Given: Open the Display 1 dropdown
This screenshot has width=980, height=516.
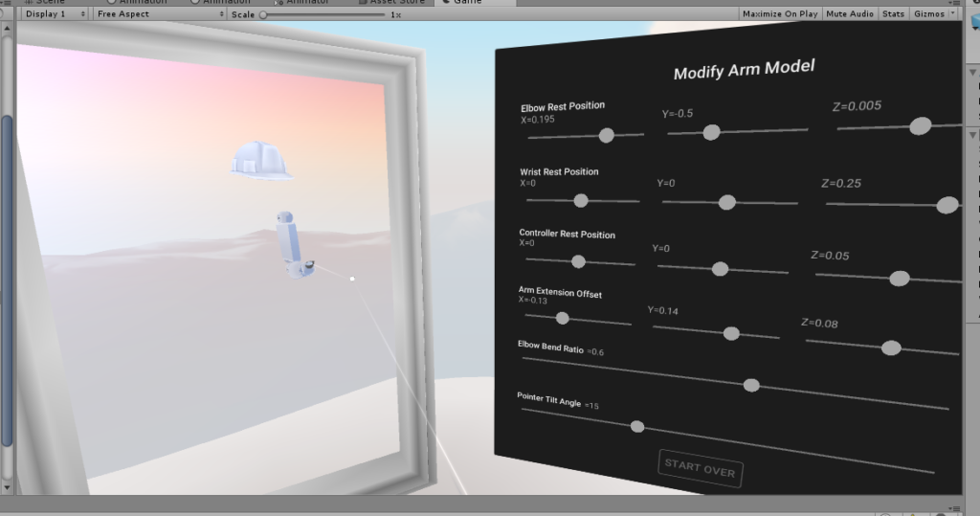Looking at the screenshot, I should (54, 13).
